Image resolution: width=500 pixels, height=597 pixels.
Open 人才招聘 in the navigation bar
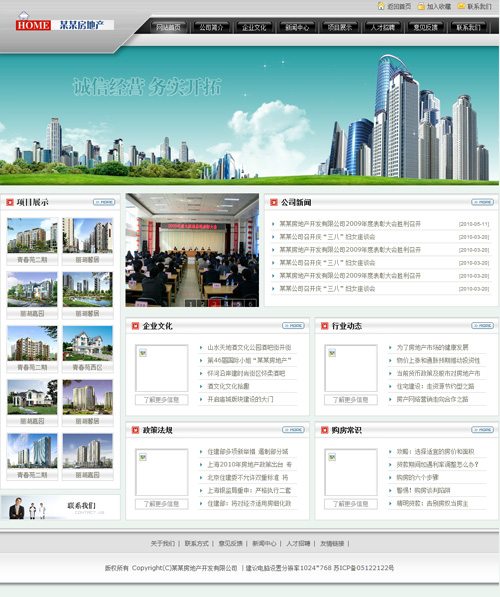click(383, 27)
